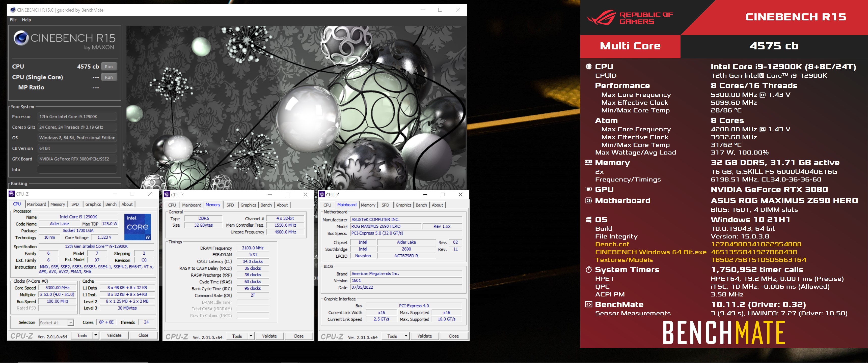The width and height of the screenshot is (868, 363).
Task: Click the Core Speed 5300.00 MHz value
Action: (x=57, y=288)
